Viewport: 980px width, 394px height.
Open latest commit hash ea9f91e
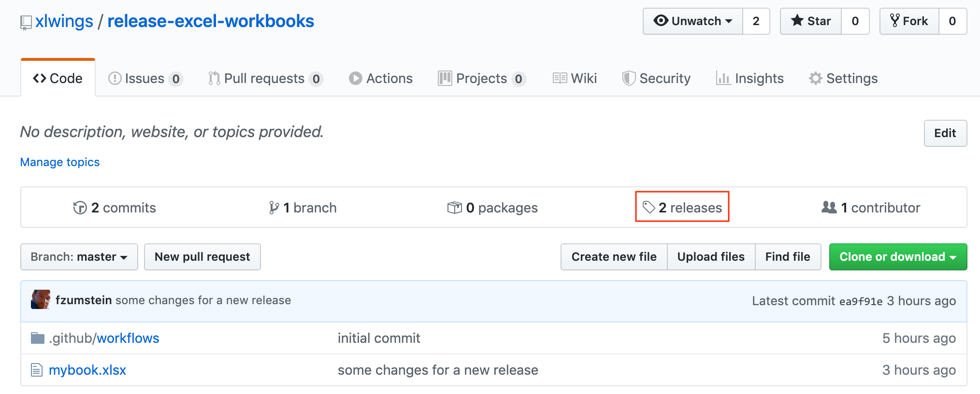click(x=861, y=301)
